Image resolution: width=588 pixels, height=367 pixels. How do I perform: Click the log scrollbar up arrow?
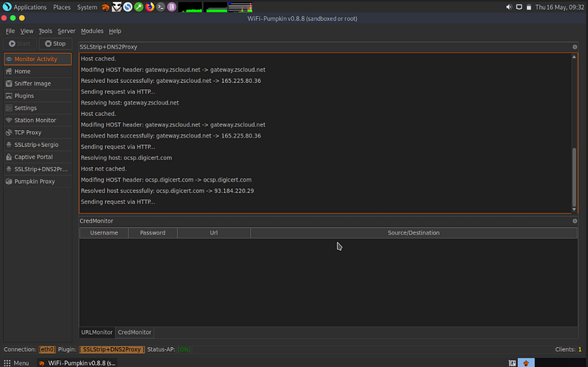574,57
